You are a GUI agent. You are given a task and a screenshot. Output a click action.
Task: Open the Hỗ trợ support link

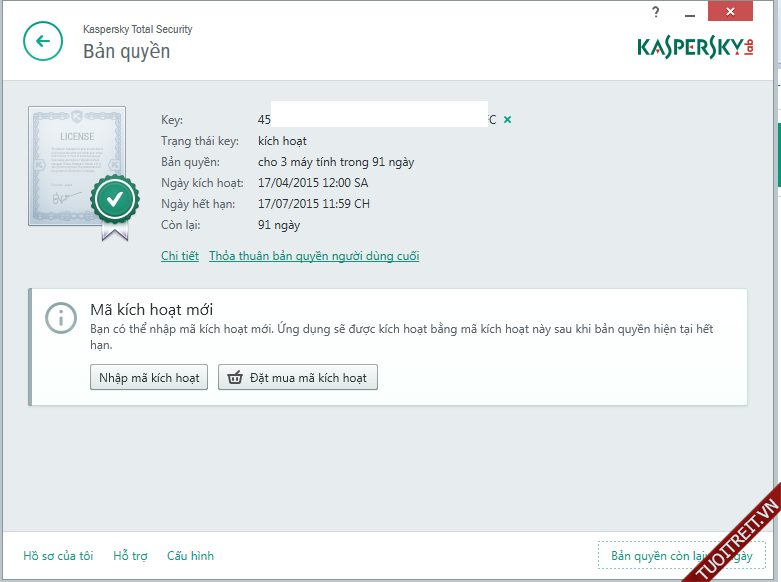pyautogui.click(x=130, y=555)
